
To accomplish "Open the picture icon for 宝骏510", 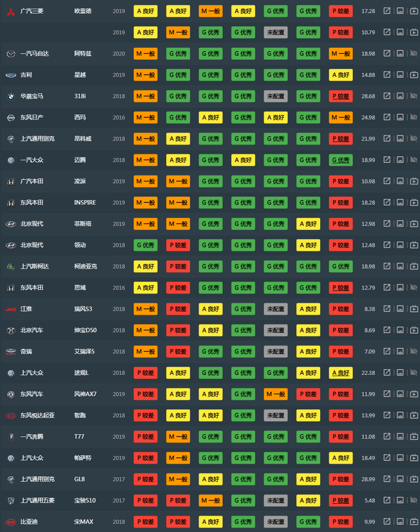I will [x=400, y=500].
